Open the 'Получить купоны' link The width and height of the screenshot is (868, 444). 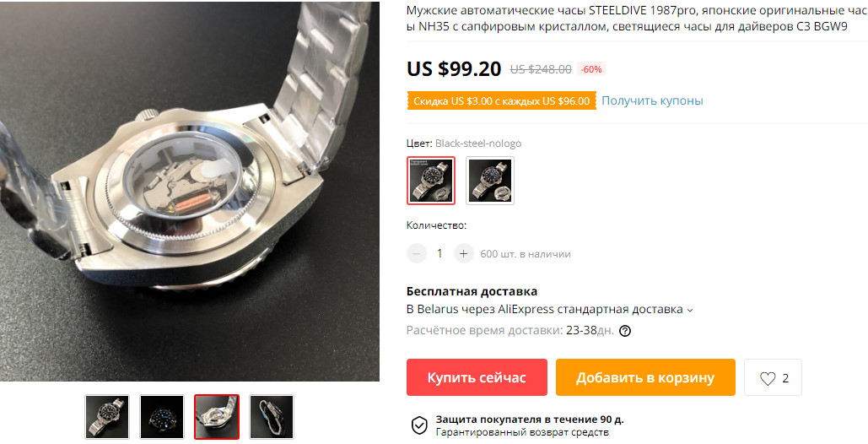(x=652, y=100)
